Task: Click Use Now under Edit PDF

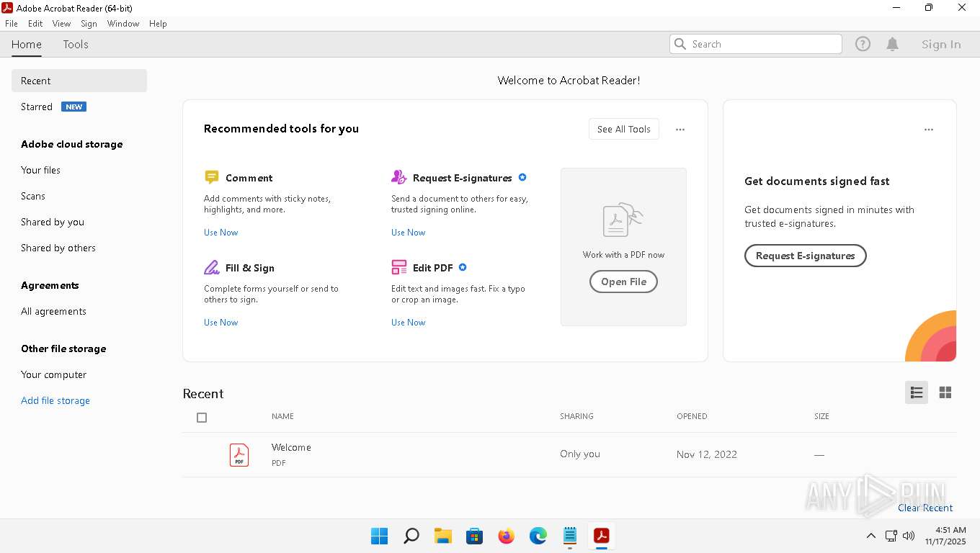Action: pos(408,323)
